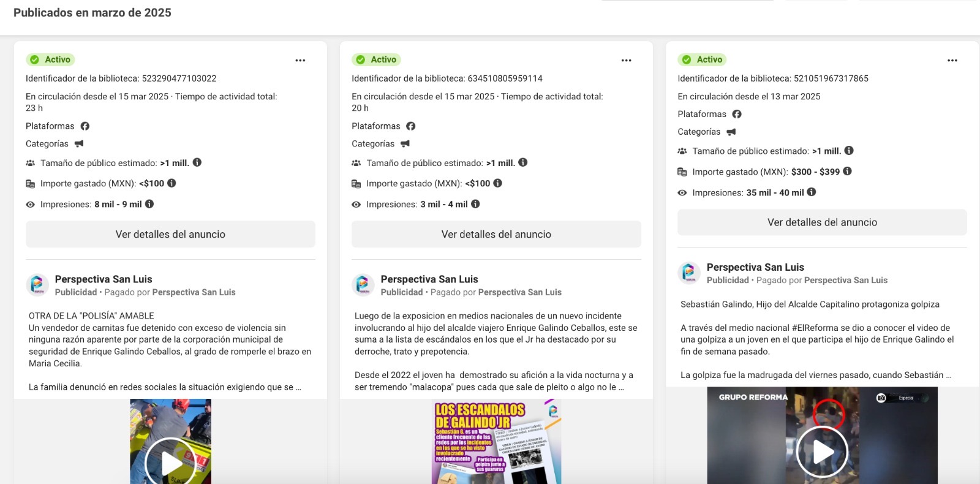Screen dimensions: 980x484
Task: Click megaphone category icon in ad 521051967317865
Action: pos(731,132)
